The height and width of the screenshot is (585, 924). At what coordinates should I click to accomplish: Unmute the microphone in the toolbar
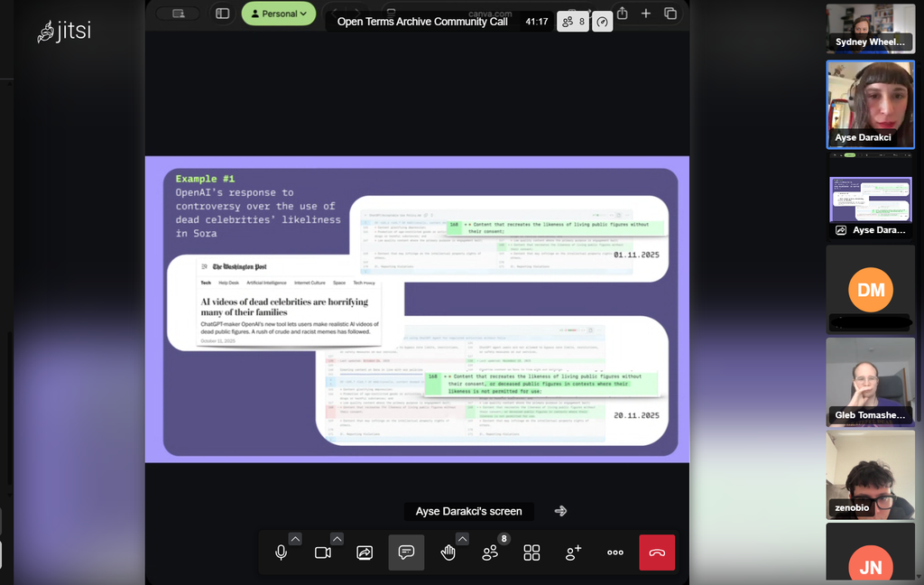(282, 552)
